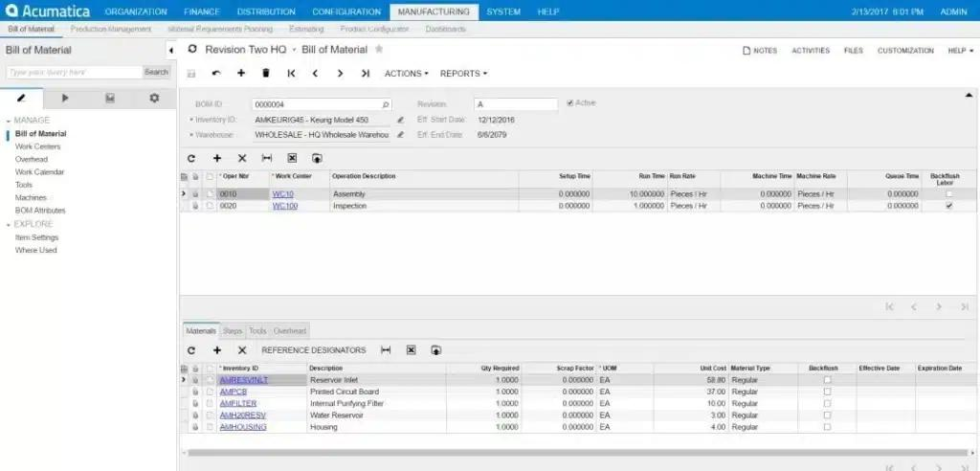Open the Help dropdown at top right
The image size is (980, 471).
pyautogui.click(x=956, y=51)
